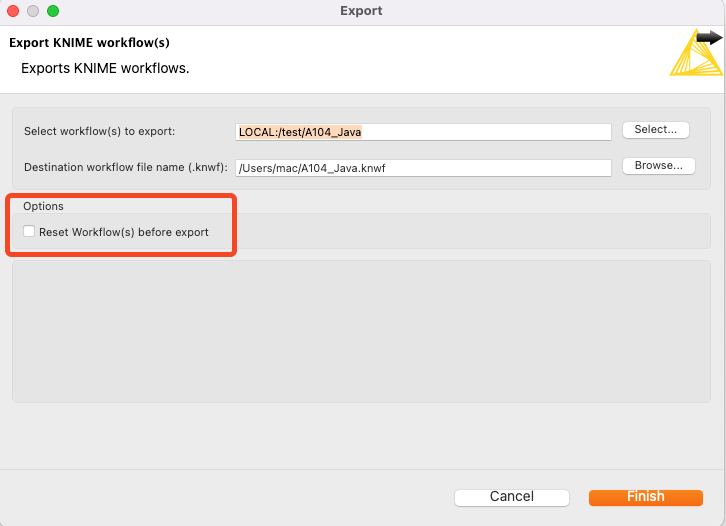Click the Finish button
This screenshot has width=726, height=526.
point(646,497)
